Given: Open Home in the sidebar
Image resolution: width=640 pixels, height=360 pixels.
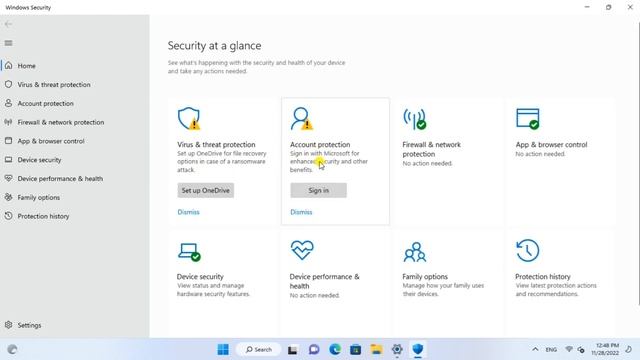Looking at the screenshot, I should pyautogui.click(x=26, y=66).
